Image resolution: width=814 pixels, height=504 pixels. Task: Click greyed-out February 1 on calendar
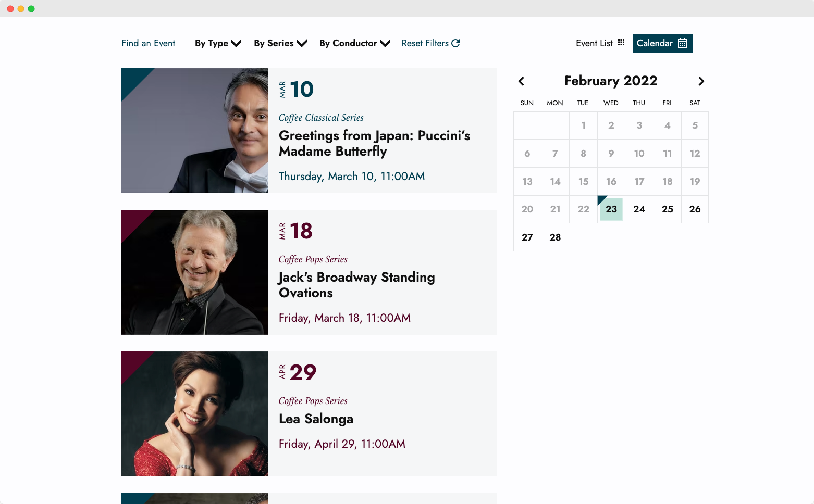tap(583, 125)
